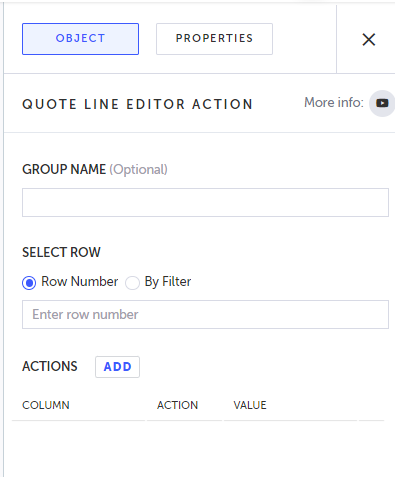Focus the Enter row number field
The image size is (395, 477).
[205, 314]
